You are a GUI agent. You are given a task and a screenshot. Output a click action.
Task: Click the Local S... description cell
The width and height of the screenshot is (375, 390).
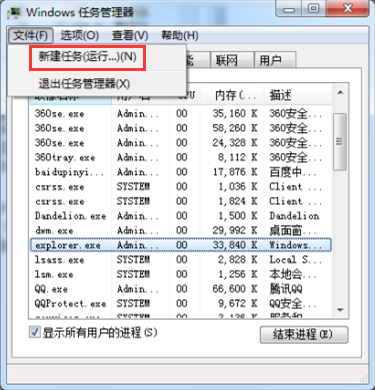(x=295, y=260)
